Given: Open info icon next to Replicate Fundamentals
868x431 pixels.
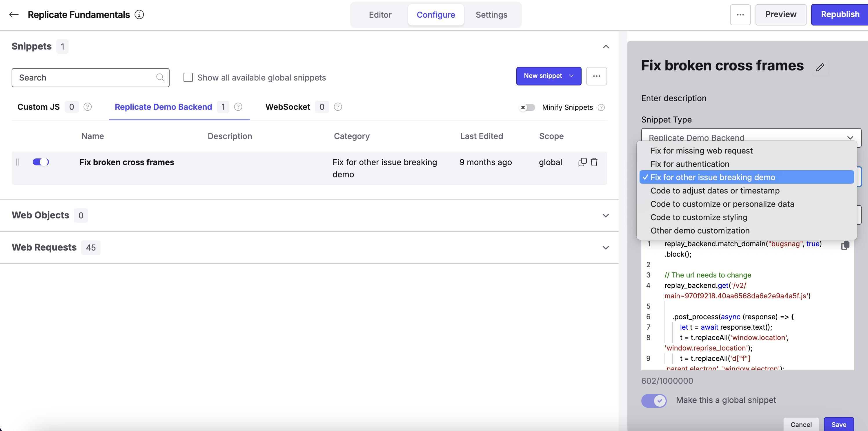Looking at the screenshot, I should [x=139, y=14].
